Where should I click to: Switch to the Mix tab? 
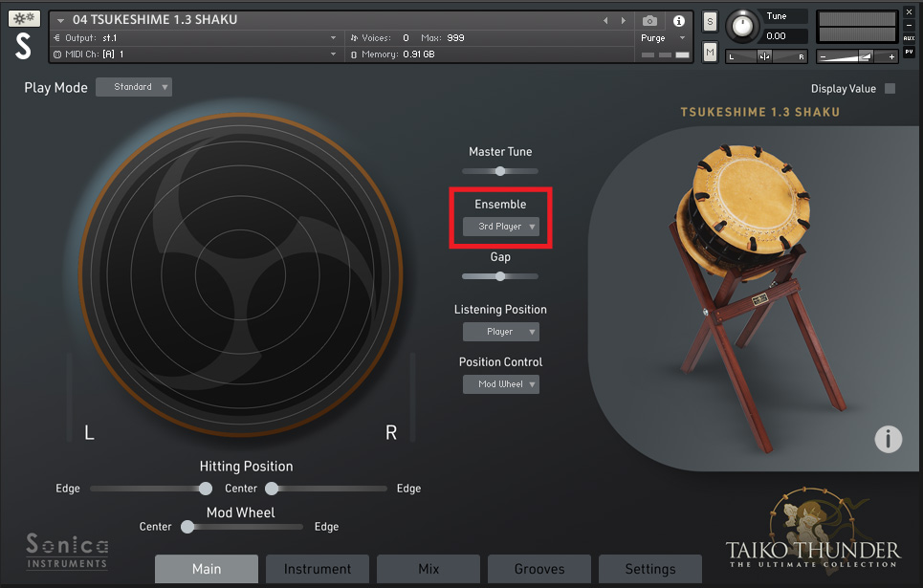pyautogui.click(x=429, y=569)
